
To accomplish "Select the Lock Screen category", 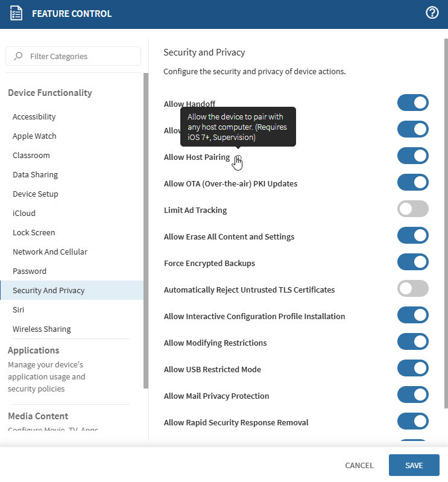I will (x=34, y=233).
